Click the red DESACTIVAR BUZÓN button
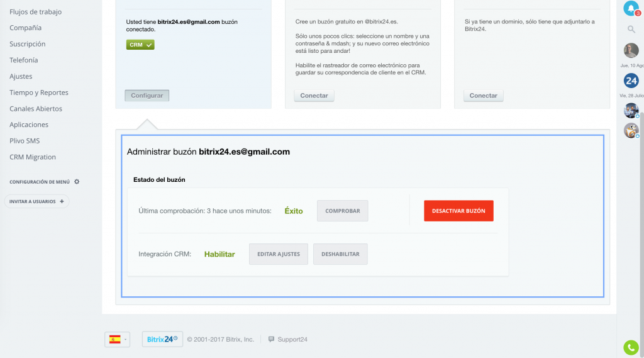Viewport: 644px width, 358px height. 458,211
